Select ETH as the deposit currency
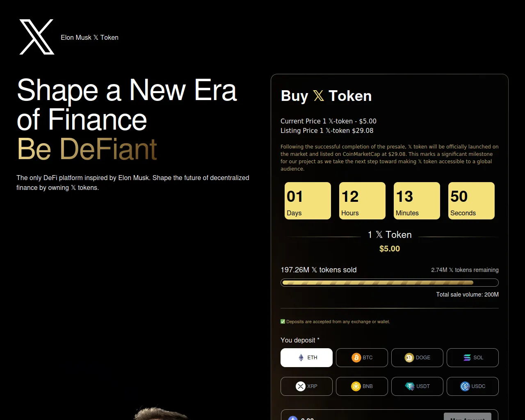The height and width of the screenshot is (420, 525). [x=306, y=358]
